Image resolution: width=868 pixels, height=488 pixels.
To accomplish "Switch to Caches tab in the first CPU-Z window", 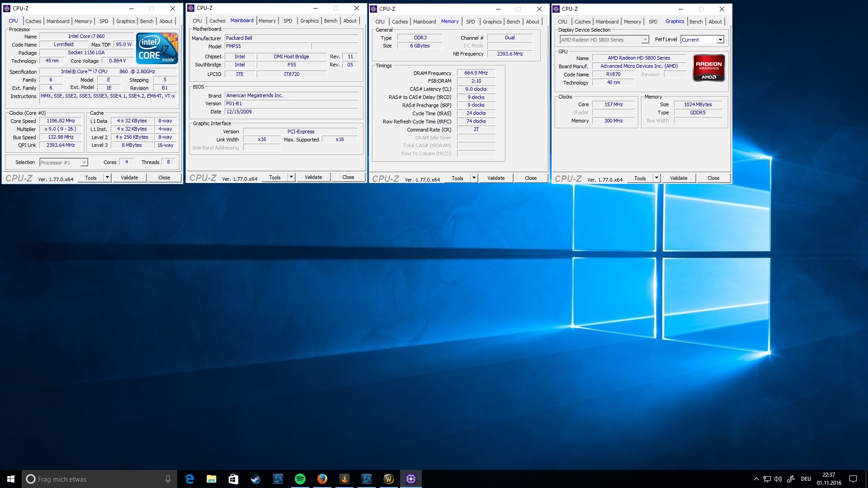I will pyautogui.click(x=33, y=21).
